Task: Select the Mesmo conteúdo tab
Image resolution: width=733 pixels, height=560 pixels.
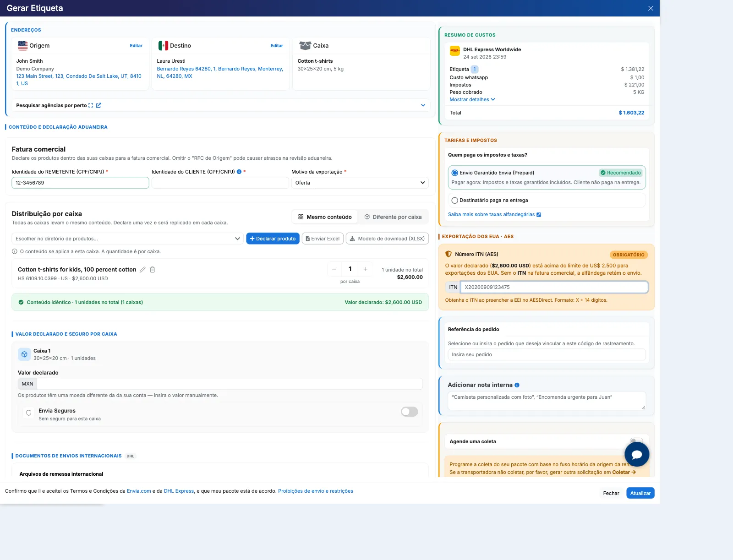Action: click(x=325, y=217)
